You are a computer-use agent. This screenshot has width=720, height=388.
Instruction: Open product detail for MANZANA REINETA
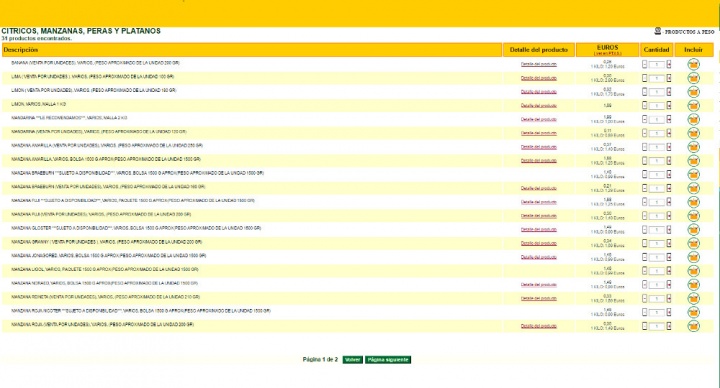(x=539, y=298)
